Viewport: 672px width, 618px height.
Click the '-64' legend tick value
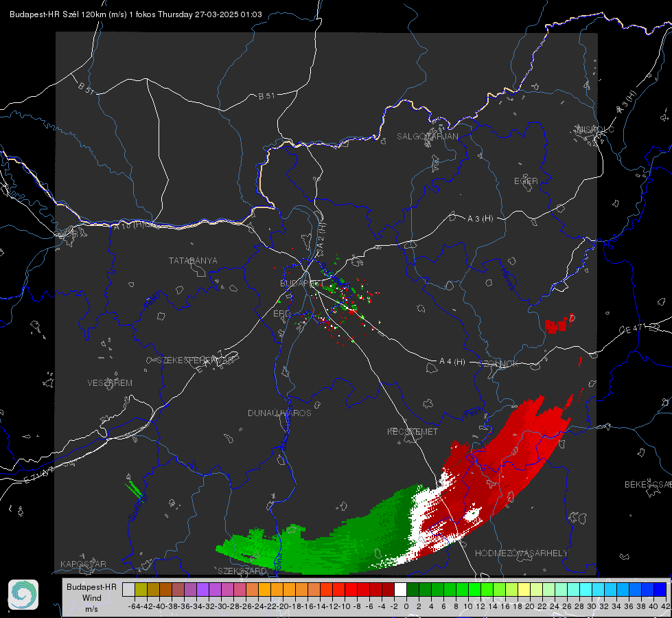point(134,606)
